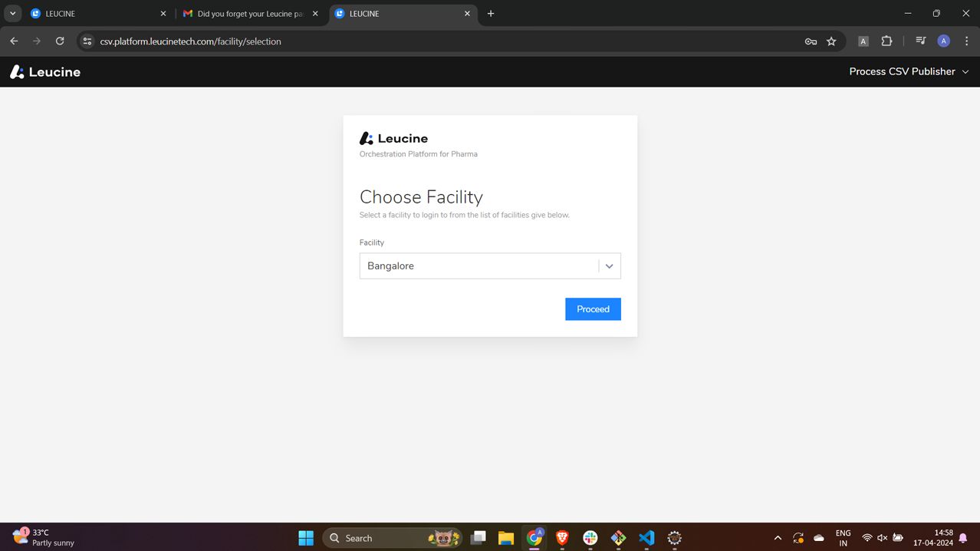Open Chrome from the taskbar
This screenshot has width=980, height=551.
coord(534,538)
